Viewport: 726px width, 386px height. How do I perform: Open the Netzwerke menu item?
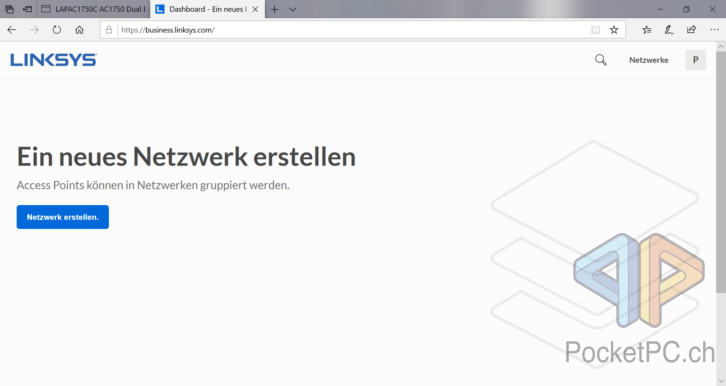648,60
